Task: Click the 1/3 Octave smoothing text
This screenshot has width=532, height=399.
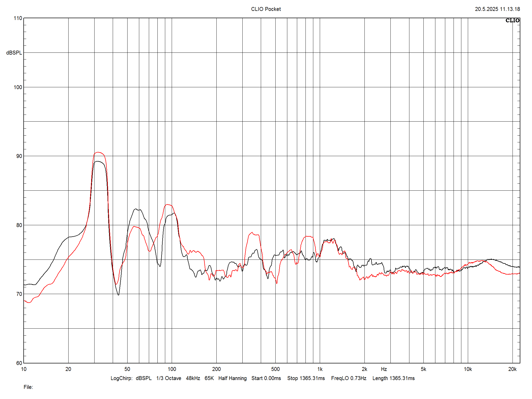Action: 169,378
